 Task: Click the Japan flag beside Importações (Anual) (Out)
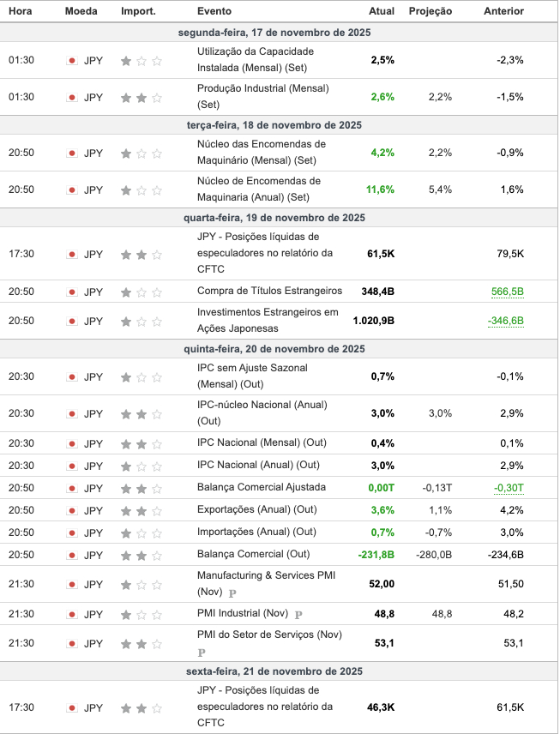point(72,532)
